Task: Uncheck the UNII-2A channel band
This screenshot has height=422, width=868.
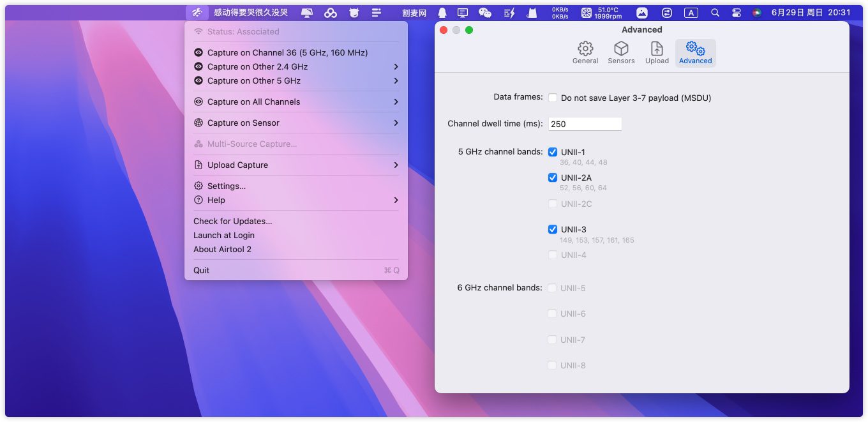Action: pos(553,177)
